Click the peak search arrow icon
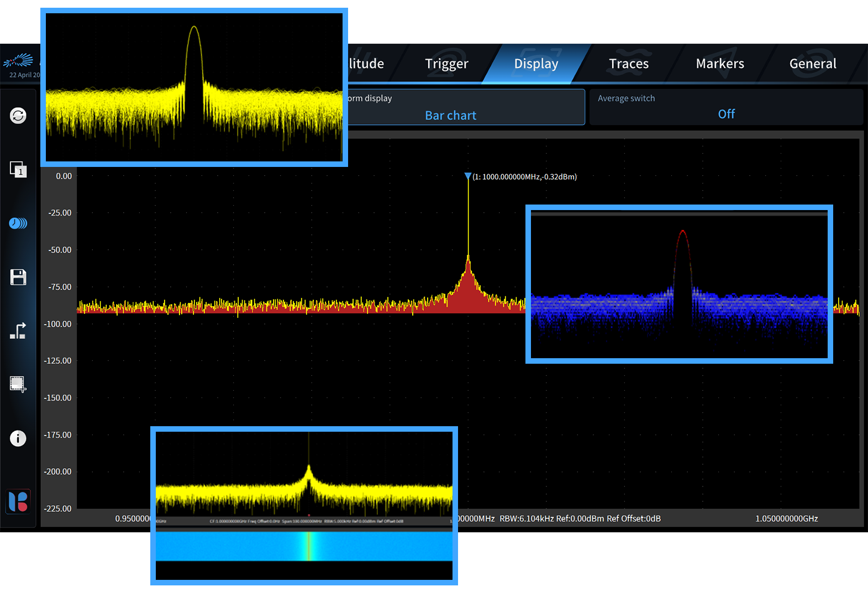The width and height of the screenshot is (868, 597). click(18, 331)
